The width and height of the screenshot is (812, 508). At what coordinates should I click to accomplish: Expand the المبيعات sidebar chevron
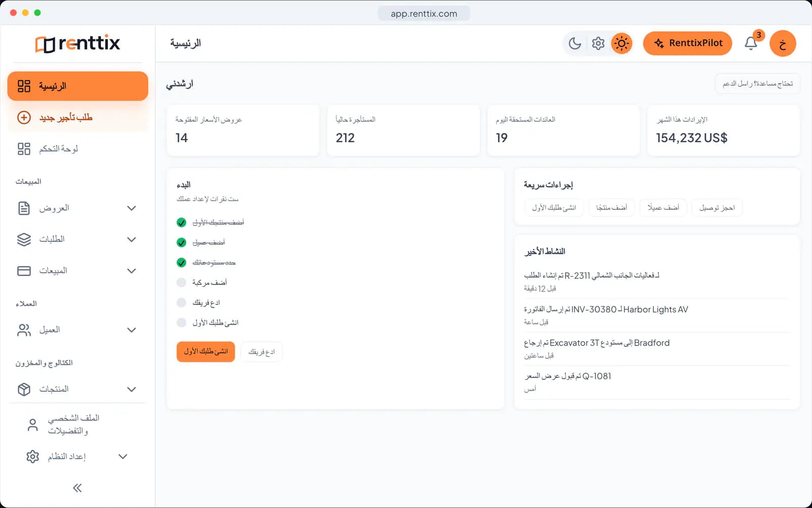point(131,271)
